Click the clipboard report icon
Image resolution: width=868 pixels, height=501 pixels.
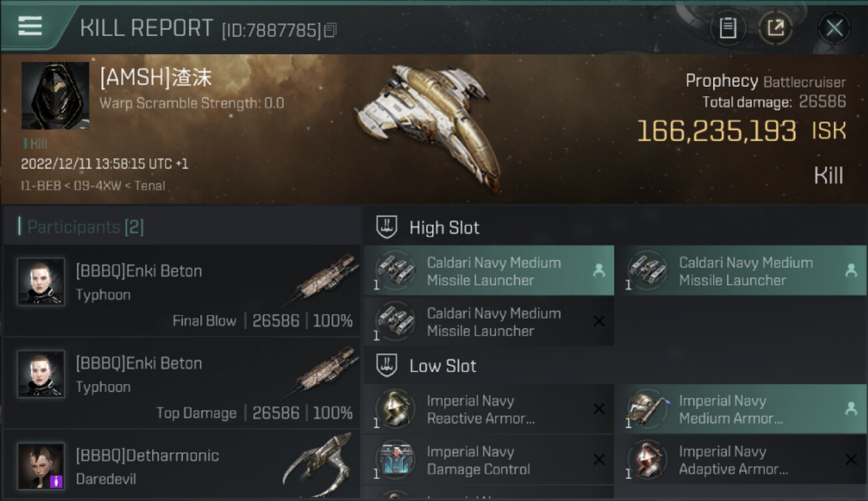point(728,28)
